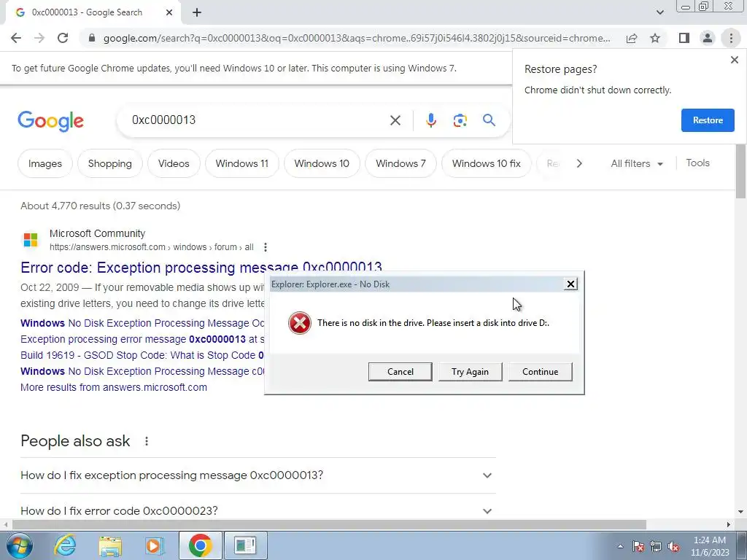Click the forward navigation arrow
The height and width of the screenshot is (560, 747).
(x=39, y=38)
